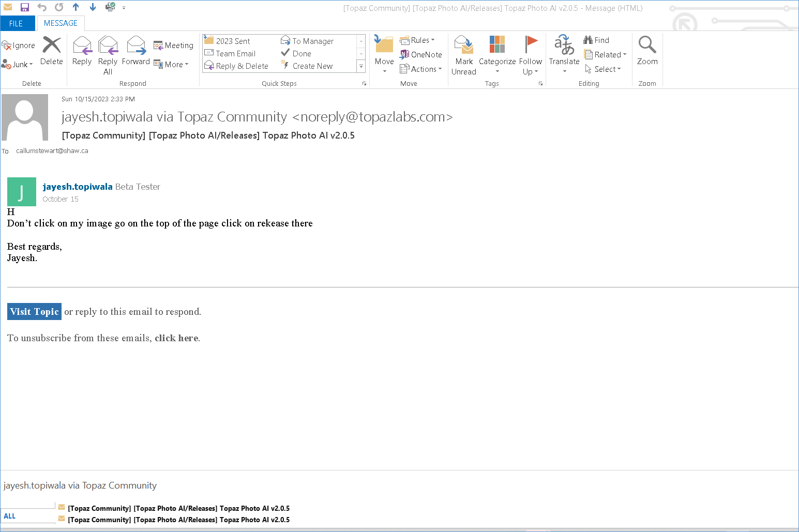The image size is (799, 532).
Task: Send message to OneNote
Action: coord(421,54)
